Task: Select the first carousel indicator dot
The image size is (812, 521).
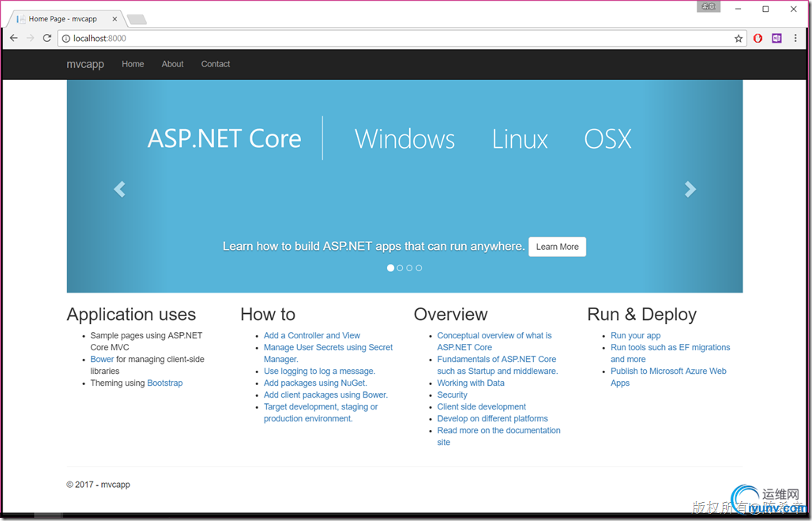Action: click(x=390, y=268)
